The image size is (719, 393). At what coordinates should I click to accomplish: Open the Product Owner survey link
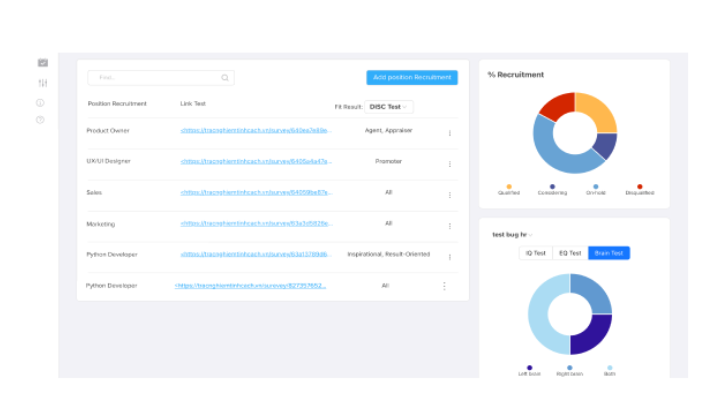coord(256,130)
